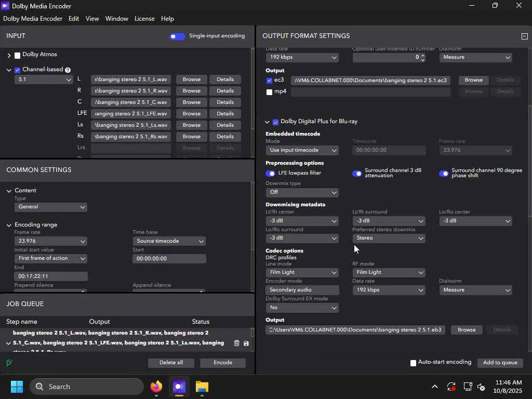Uncheck the ec3 output checkbox
This screenshot has height=399, width=532.
click(x=270, y=81)
